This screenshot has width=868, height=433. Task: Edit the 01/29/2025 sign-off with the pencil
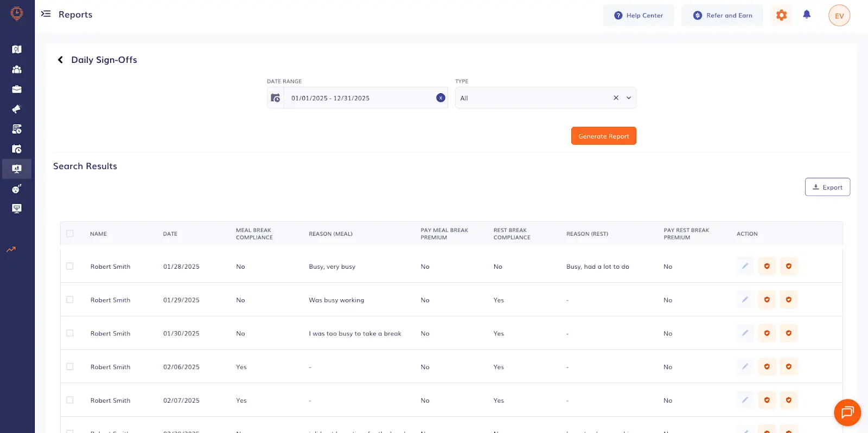click(x=745, y=300)
